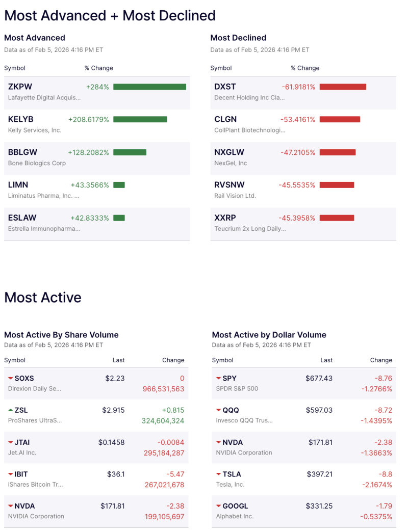Click the red down arrow beside SOXS
This screenshot has height=532, width=408.
tap(10, 379)
